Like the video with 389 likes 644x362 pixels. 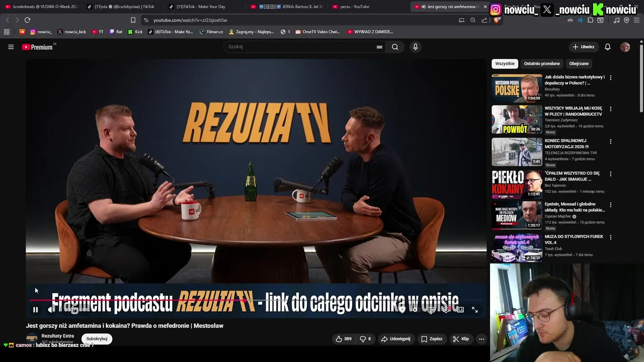[344, 339]
